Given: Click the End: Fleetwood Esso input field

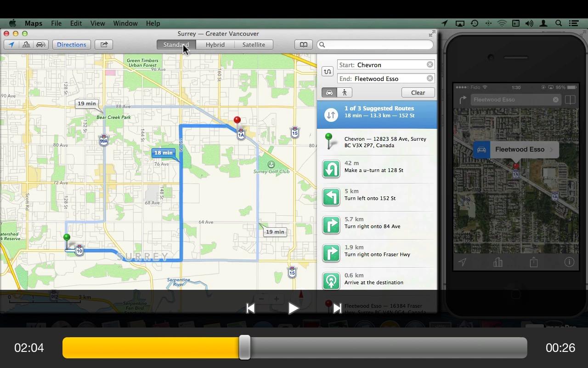Looking at the screenshot, I should pyautogui.click(x=386, y=79).
